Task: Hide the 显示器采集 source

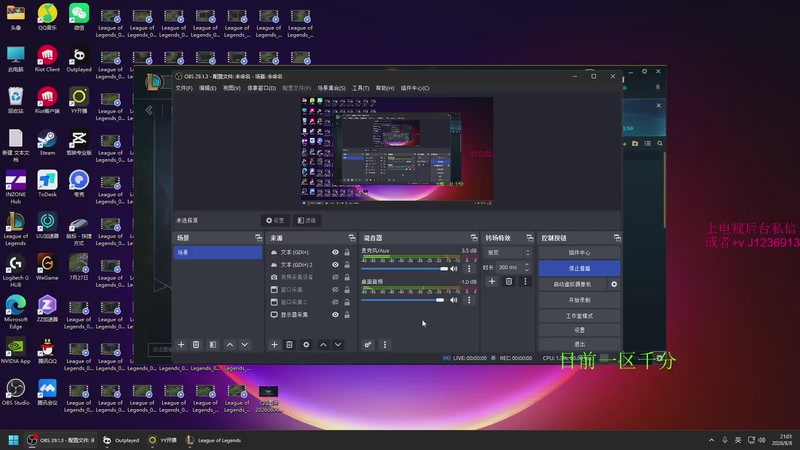Action: pos(335,315)
